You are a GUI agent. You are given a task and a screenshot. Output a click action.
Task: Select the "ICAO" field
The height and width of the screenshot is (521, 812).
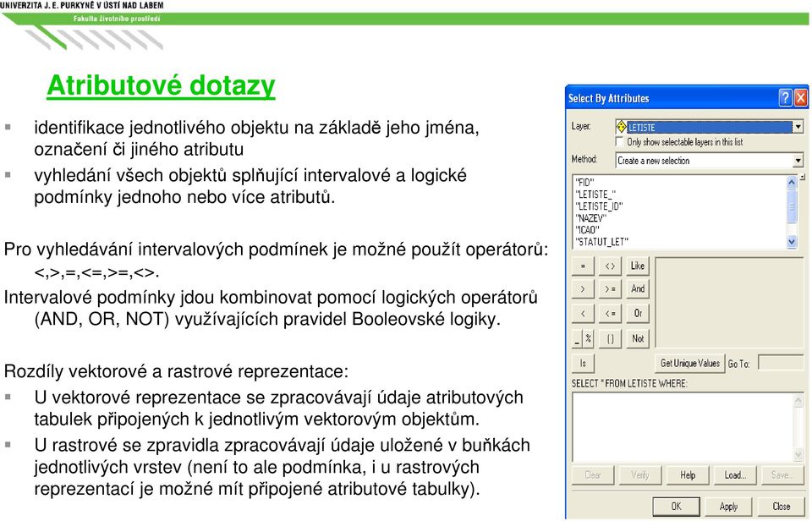(x=588, y=229)
